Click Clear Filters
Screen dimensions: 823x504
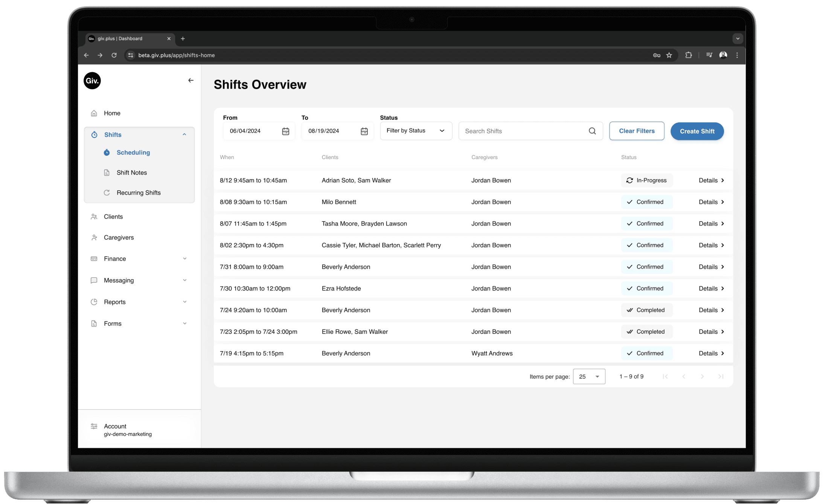pos(636,131)
